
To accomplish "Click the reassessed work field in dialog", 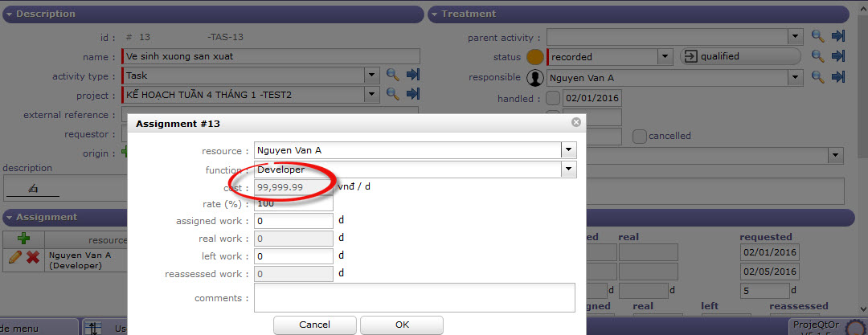I will pyautogui.click(x=293, y=274).
